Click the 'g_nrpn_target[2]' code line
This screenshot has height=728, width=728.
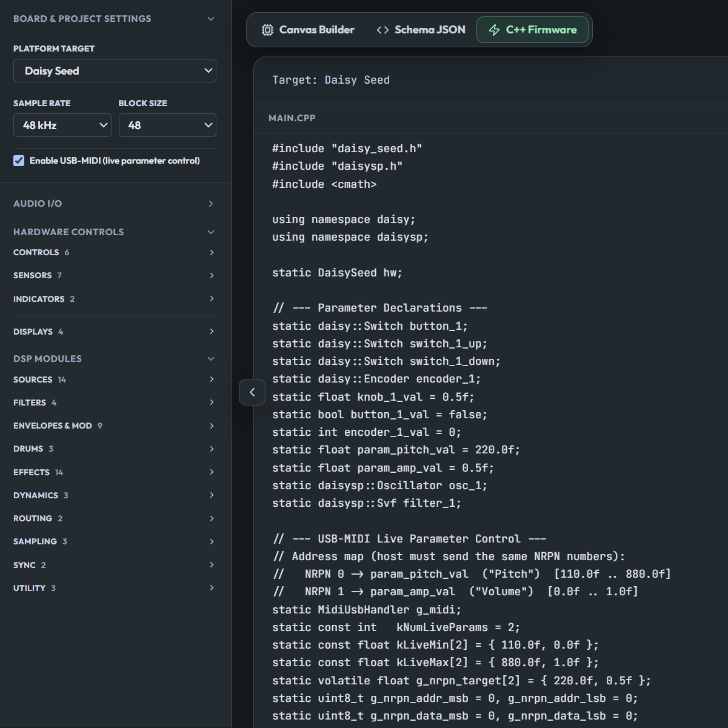pos(462,681)
